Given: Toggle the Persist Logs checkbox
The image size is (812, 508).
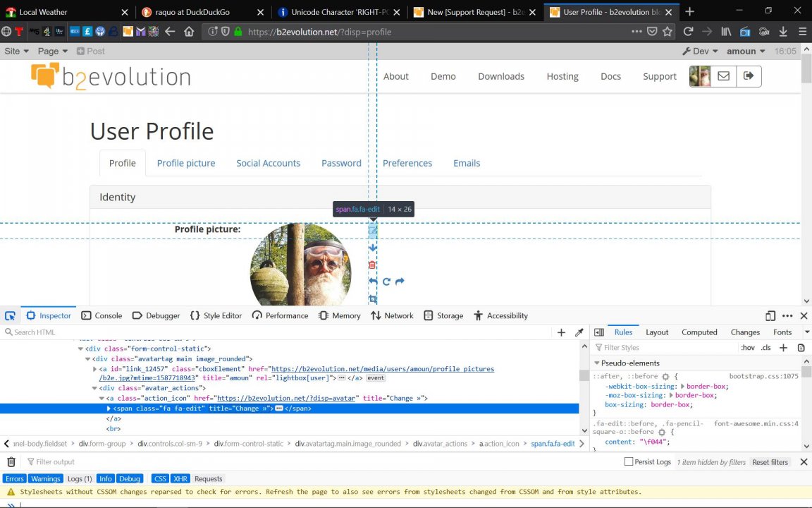Looking at the screenshot, I should click(629, 461).
